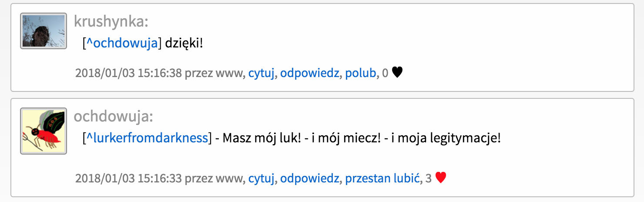Click the 15:16:38 post timestamp

coord(128,73)
